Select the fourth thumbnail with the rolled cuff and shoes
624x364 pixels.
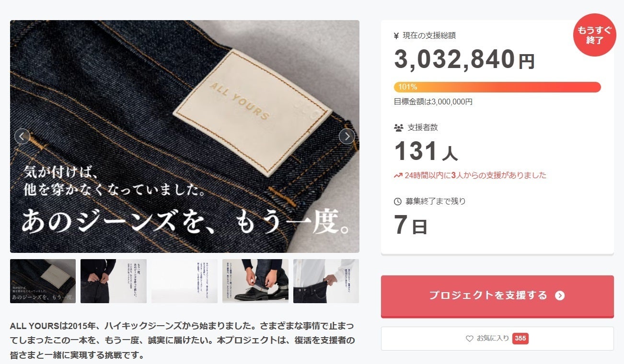255,281
